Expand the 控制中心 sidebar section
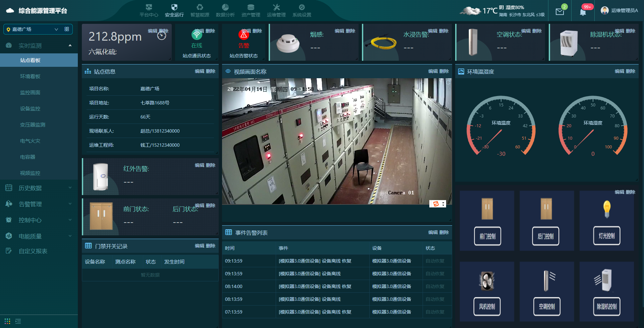 39,220
